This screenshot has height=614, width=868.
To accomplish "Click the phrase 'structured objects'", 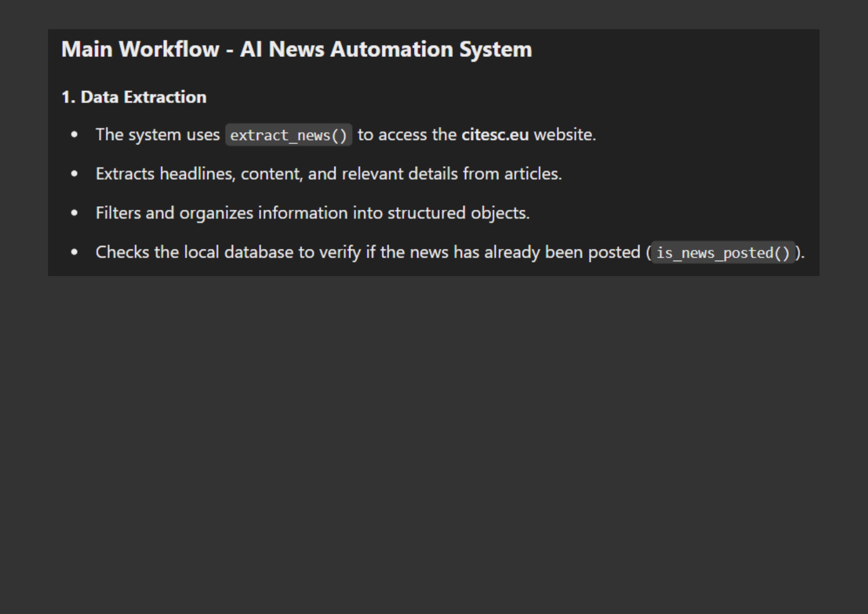I will pyautogui.click(x=457, y=213).
